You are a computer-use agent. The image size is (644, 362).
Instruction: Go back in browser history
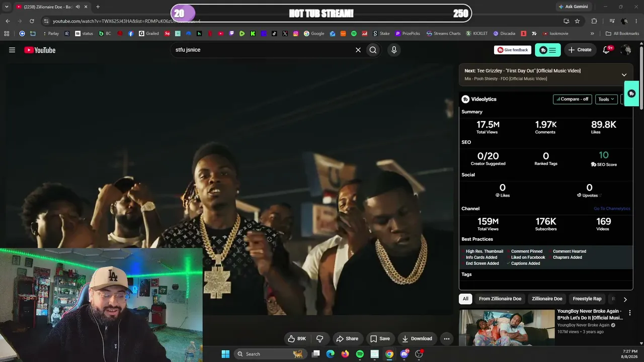8,21
